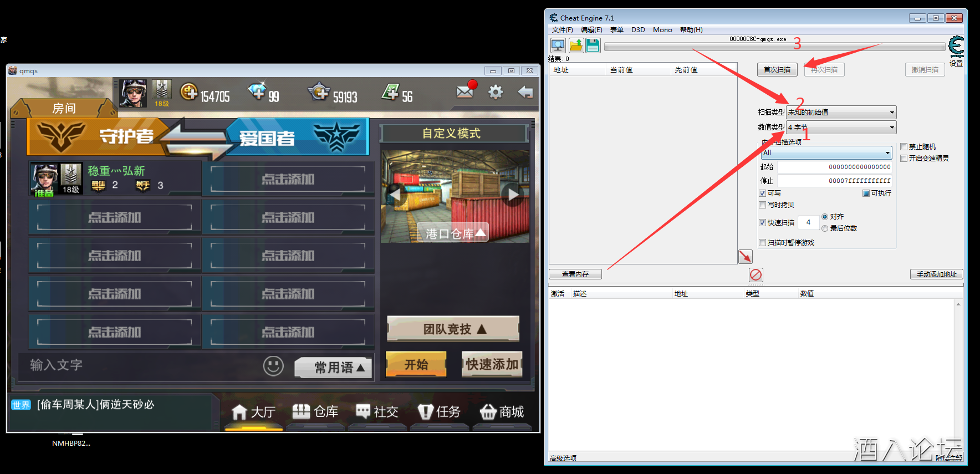Add gold coins via plus coin icon

[189, 92]
